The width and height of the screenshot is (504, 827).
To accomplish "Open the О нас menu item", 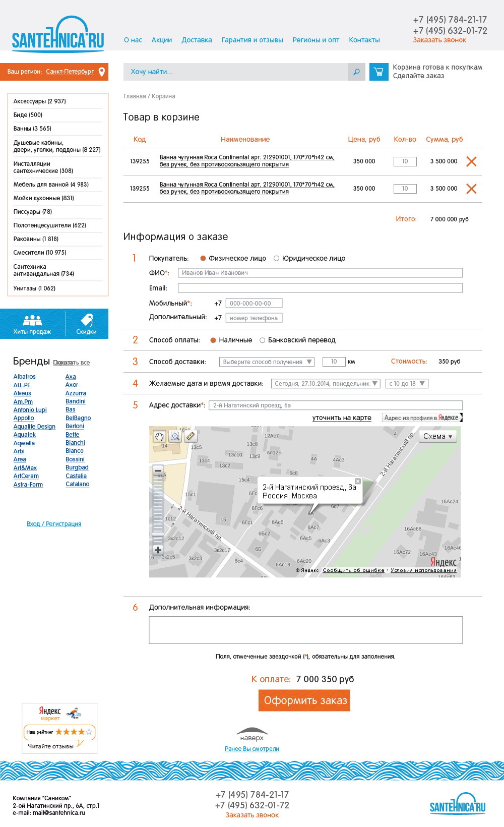I will pos(133,40).
